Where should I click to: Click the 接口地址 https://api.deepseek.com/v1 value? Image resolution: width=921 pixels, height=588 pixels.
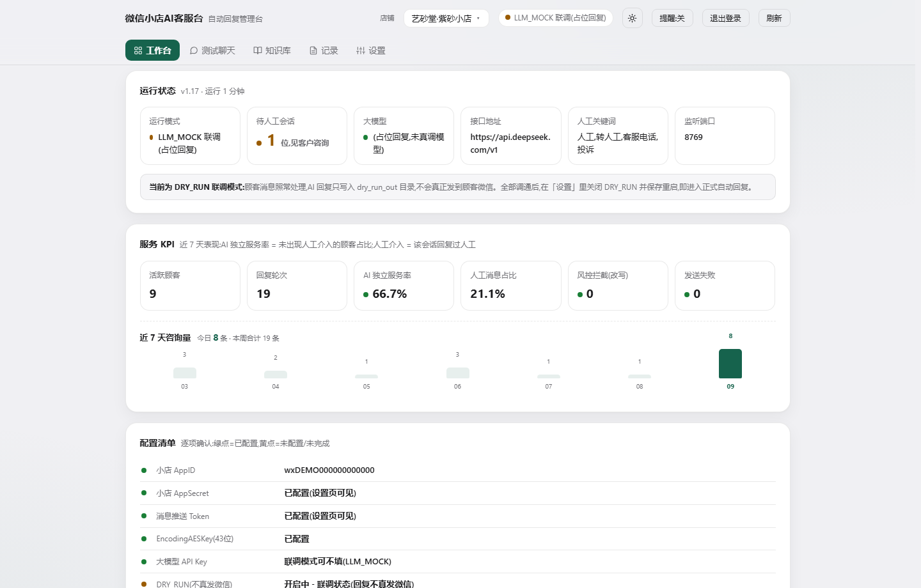click(x=510, y=143)
